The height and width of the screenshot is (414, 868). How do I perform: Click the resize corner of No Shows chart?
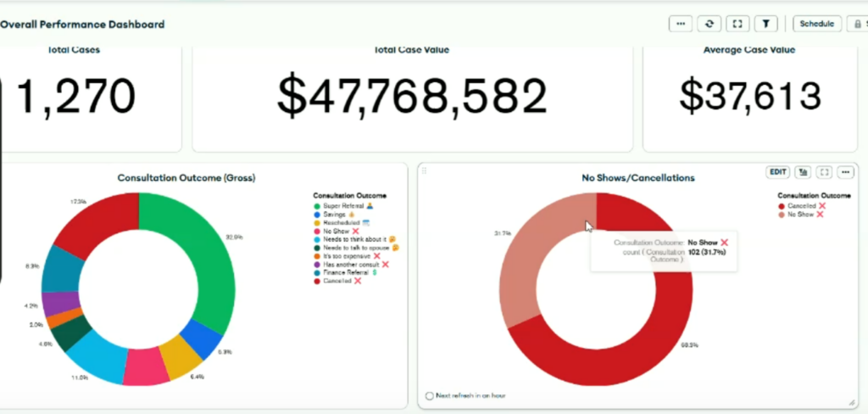(x=850, y=400)
